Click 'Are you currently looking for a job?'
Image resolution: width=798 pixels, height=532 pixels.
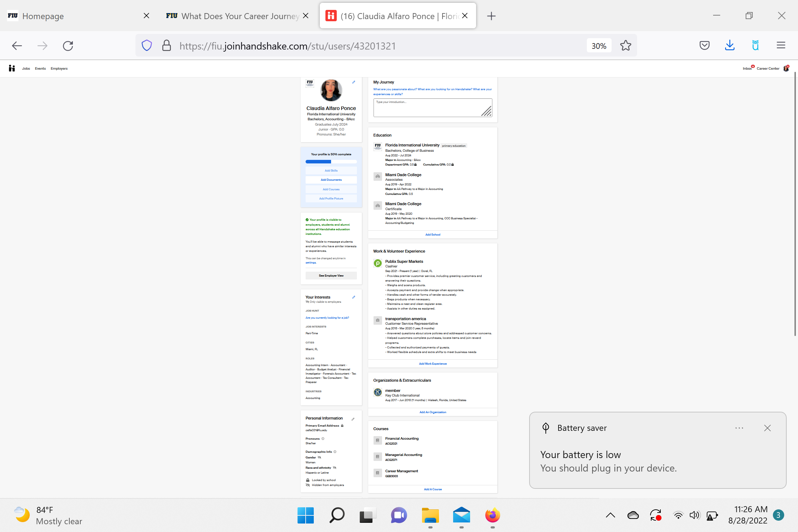pos(327,318)
